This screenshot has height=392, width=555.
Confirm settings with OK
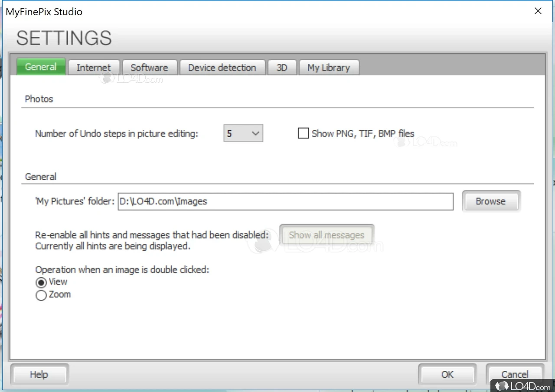pos(447,375)
